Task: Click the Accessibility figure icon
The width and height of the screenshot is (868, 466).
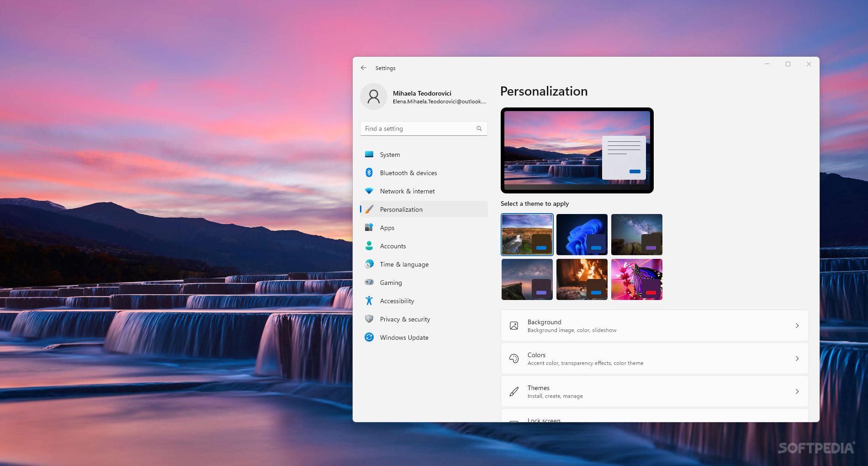Action: tap(369, 300)
